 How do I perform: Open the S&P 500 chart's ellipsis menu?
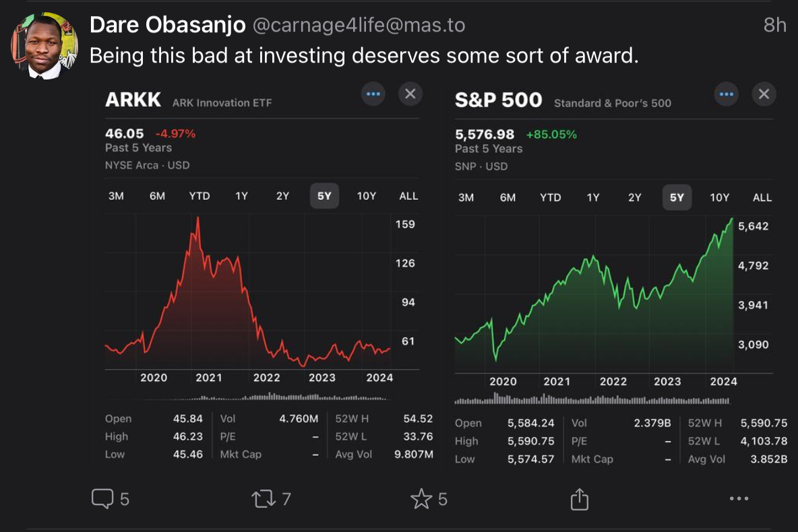pyautogui.click(x=726, y=95)
